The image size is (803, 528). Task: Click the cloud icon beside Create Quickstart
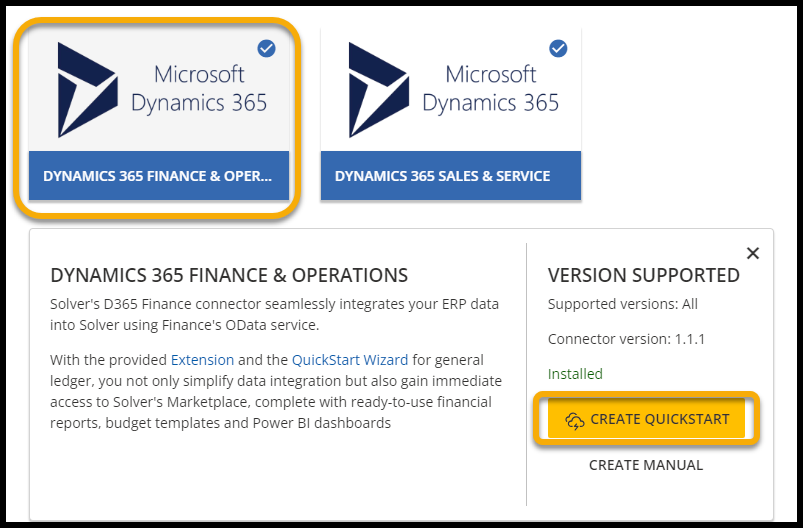pyautogui.click(x=575, y=419)
